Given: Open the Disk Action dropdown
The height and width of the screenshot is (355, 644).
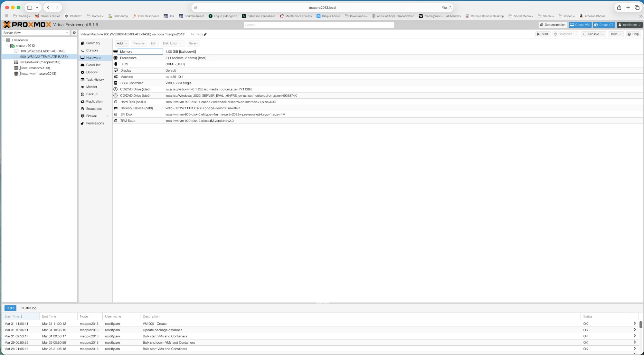Looking at the screenshot, I should tap(172, 43).
